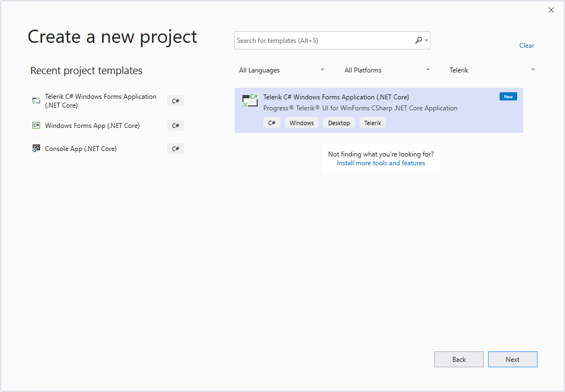Click the Progress Telerik UI for WinForms description

pyautogui.click(x=361, y=108)
